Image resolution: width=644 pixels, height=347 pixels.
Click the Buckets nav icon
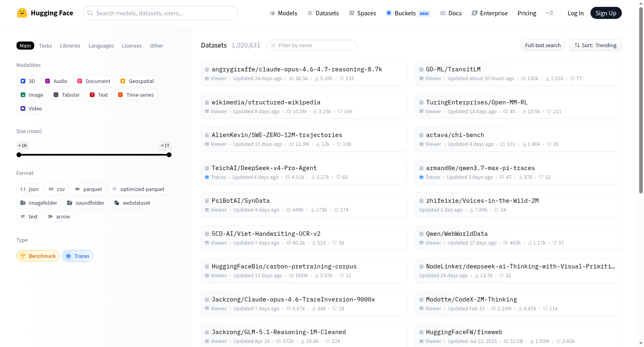(x=389, y=13)
